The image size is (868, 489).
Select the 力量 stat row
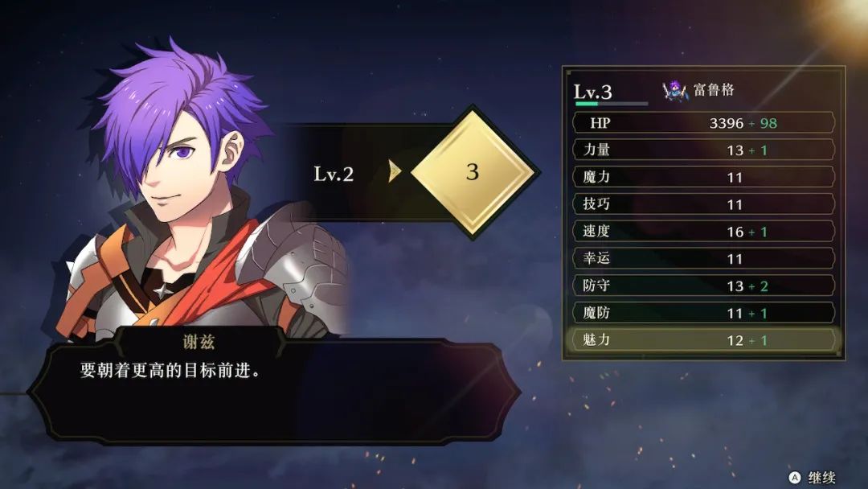[703, 150]
